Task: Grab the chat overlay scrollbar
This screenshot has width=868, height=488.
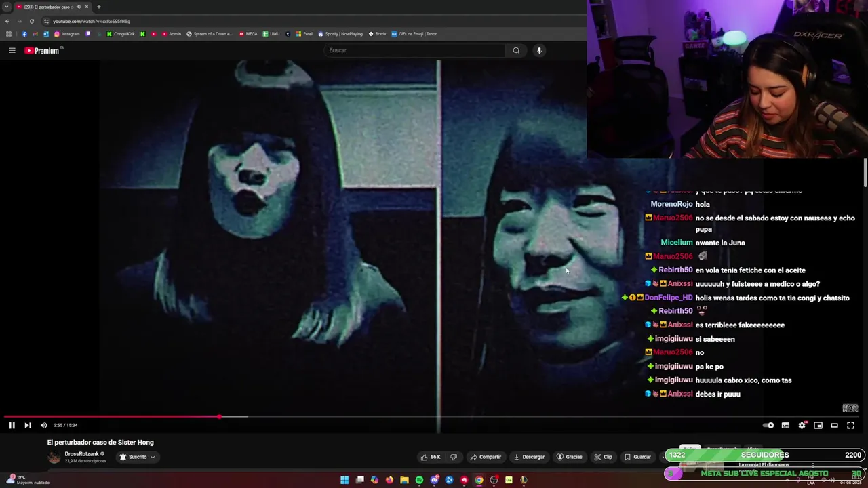Action: (x=865, y=173)
